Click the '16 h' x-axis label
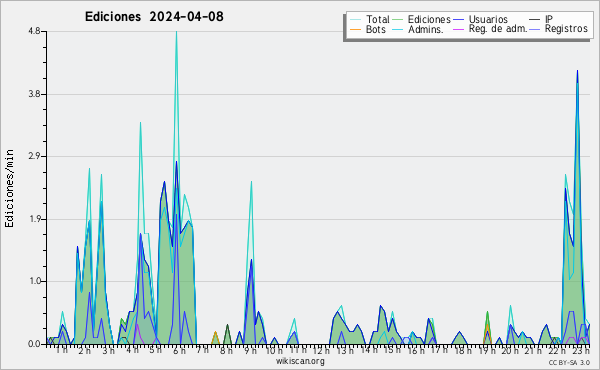Screen dimensions: 600x370 click(416, 350)
